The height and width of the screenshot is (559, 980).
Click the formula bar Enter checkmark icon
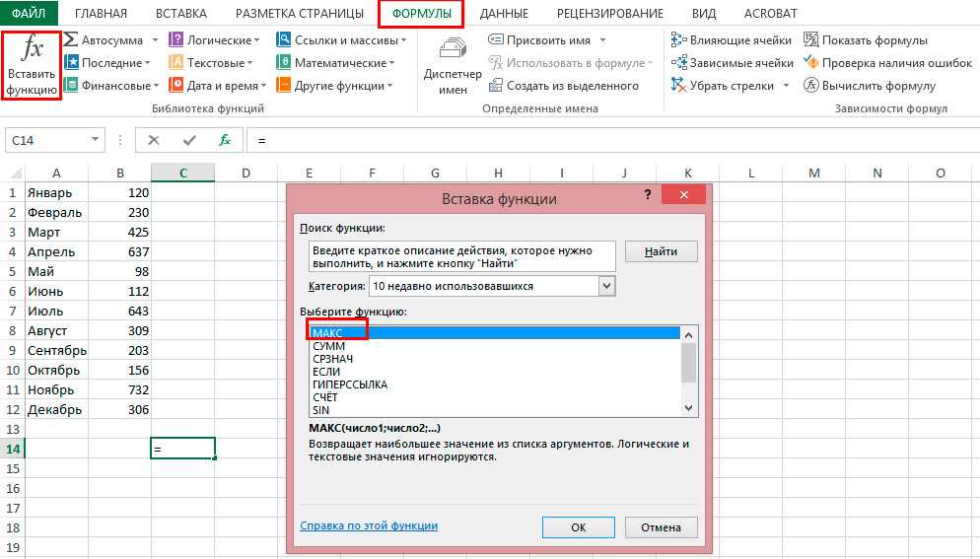pyautogui.click(x=189, y=141)
